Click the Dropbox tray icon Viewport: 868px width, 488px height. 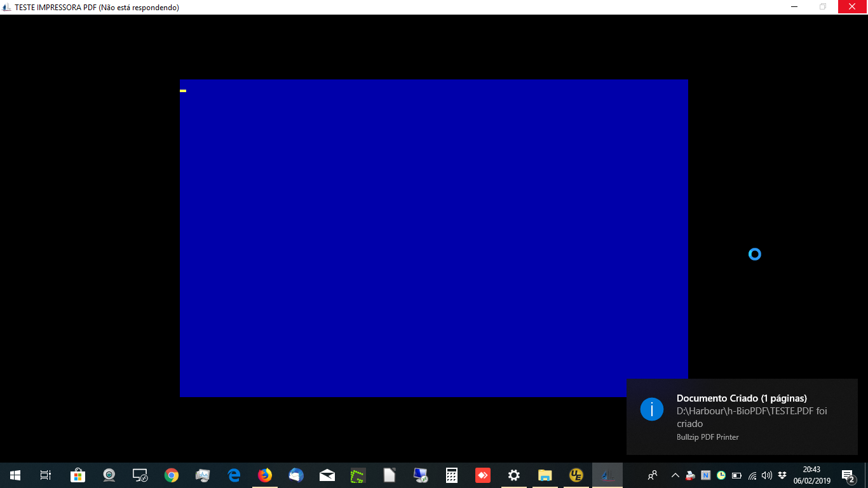(x=782, y=475)
